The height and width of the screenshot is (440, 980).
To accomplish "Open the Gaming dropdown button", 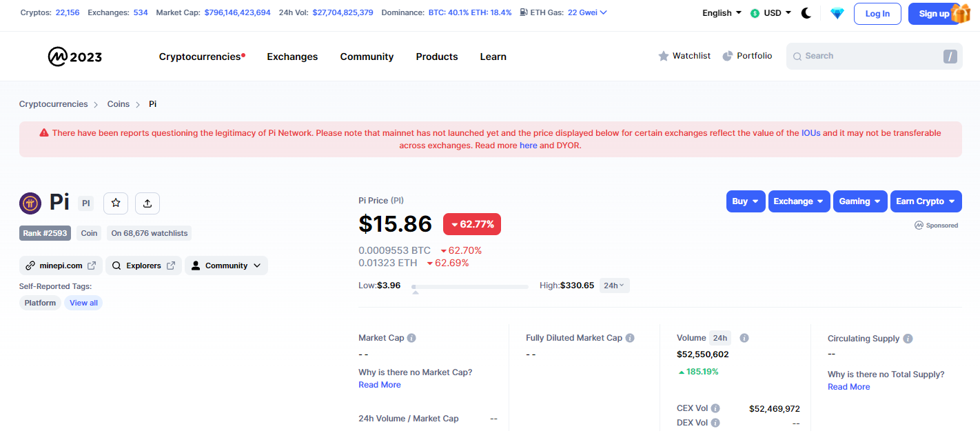I will pyautogui.click(x=860, y=201).
